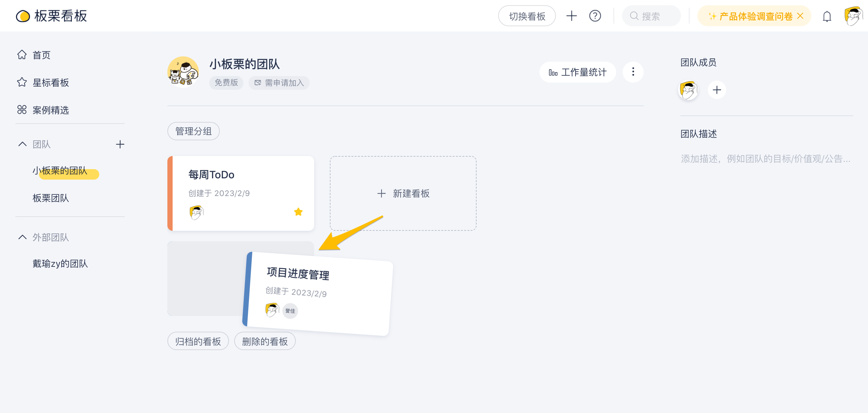Open 案例精选 in sidebar
Screen dimensions: 868x413
[50, 110]
